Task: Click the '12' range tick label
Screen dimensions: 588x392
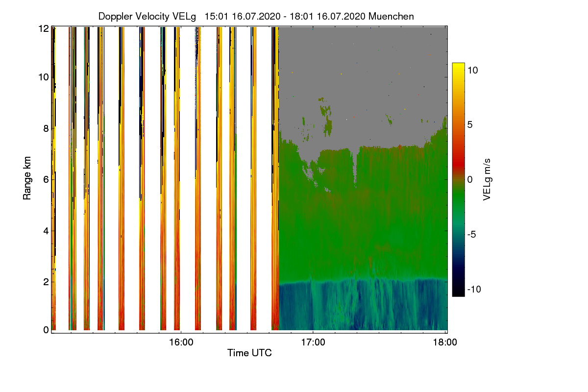Action: [x=43, y=28]
